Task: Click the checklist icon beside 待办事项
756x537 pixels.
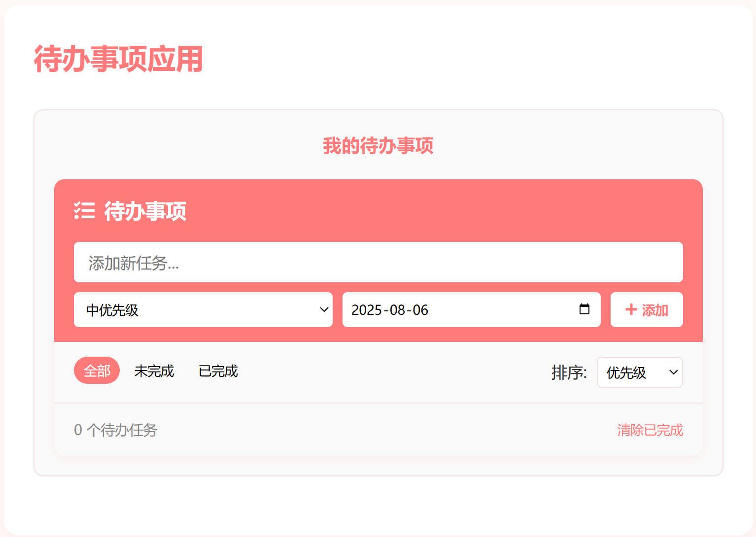Action: coord(84,211)
